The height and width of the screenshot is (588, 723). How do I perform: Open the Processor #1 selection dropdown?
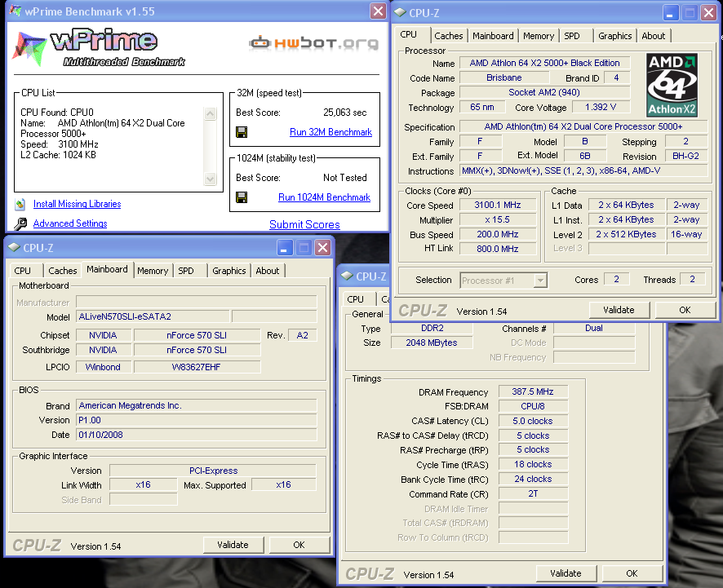(x=540, y=281)
